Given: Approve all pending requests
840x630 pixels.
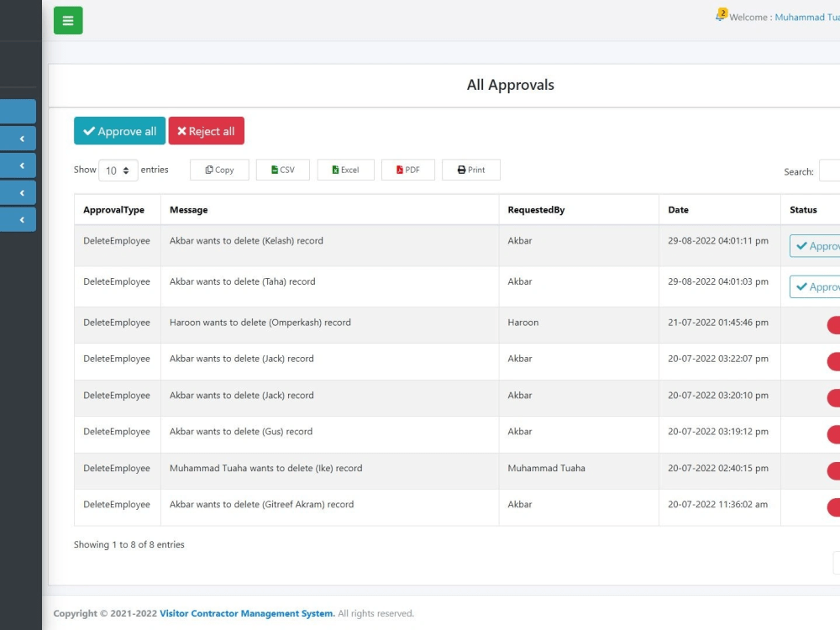Looking at the screenshot, I should pos(119,131).
